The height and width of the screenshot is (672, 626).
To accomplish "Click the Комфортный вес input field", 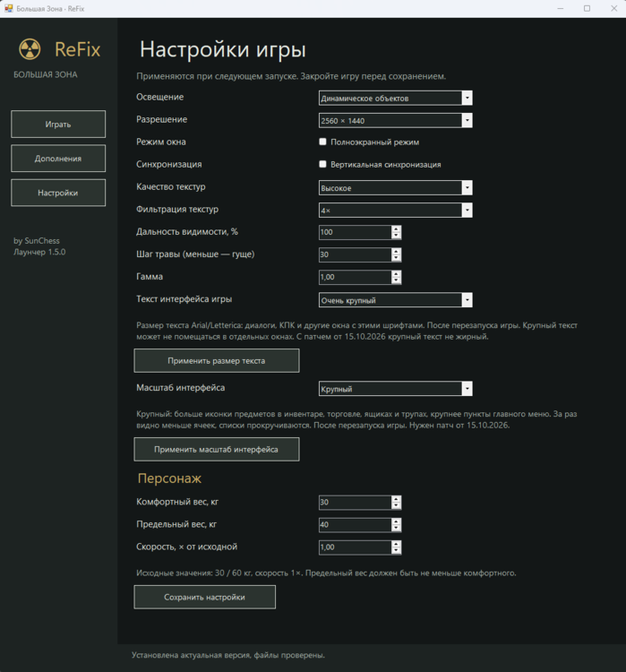I will (356, 503).
